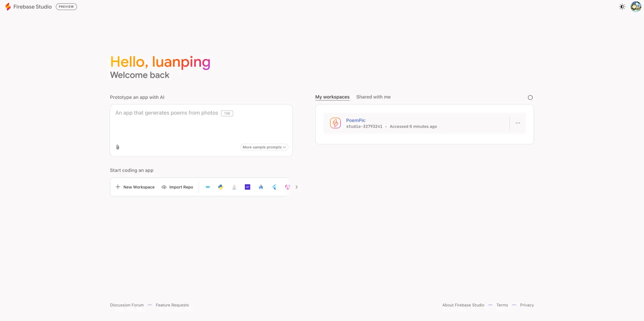Open the Discussion Forum link
Viewport: 644px width, 321px height.
(126, 305)
